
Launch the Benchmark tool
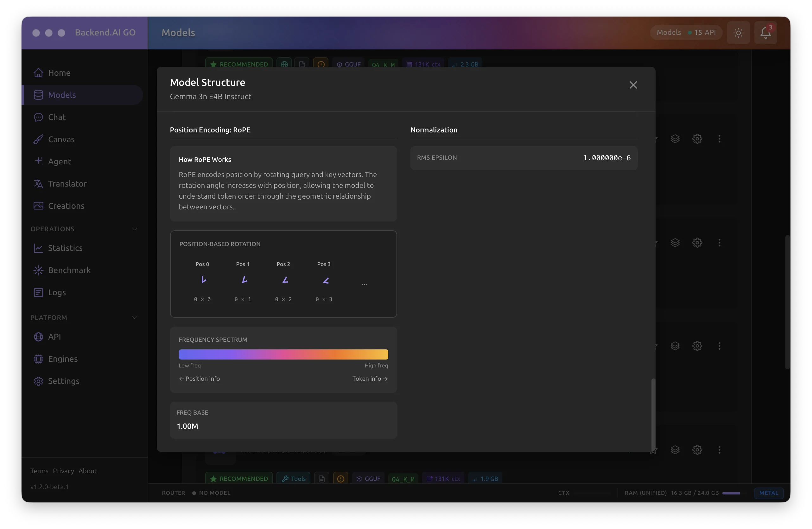pos(69,270)
